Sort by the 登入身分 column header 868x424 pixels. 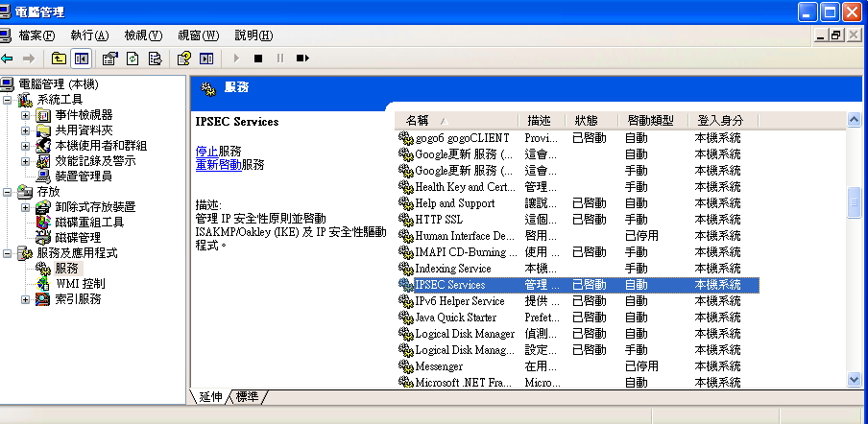[724, 121]
